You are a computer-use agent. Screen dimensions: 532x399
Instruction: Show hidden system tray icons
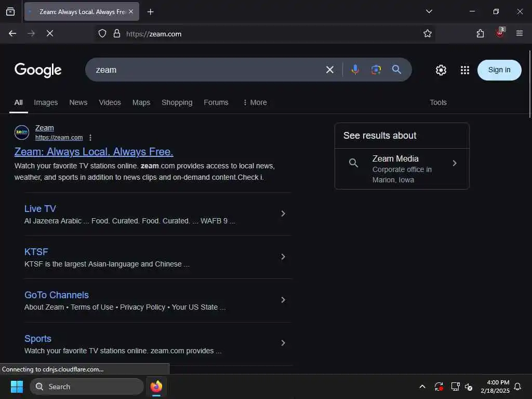(x=422, y=387)
